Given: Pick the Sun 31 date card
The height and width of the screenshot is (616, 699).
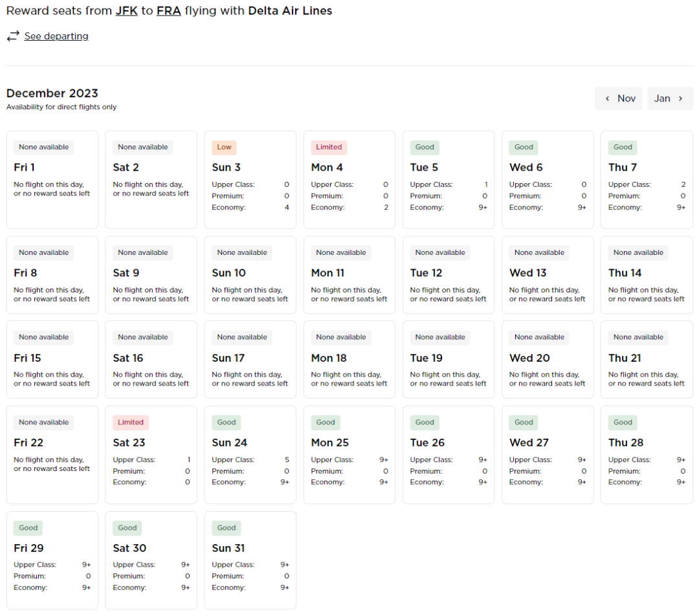Looking at the screenshot, I should (x=250, y=560).
